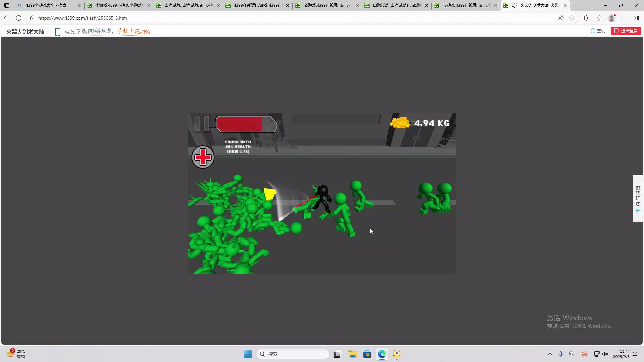The width and height of the screenshot is (644, 362).
Task: Click the red cross heal button
Action: tap(203, 157)
